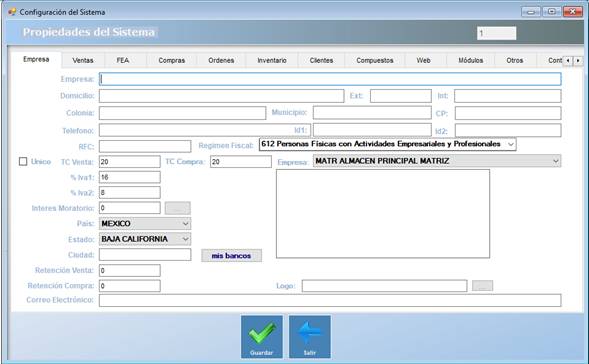
Task: Open the Compras tab
Action: point(172,60)
